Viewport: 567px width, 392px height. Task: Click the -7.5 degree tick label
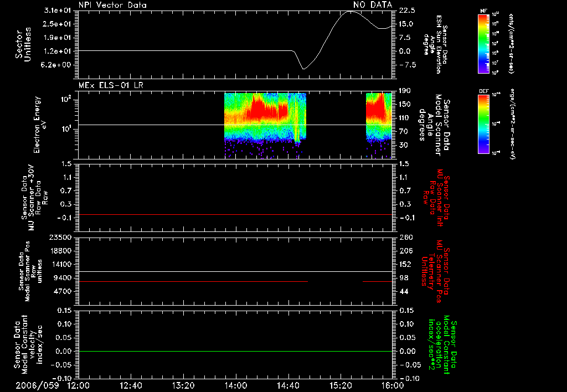click(408, 65)
